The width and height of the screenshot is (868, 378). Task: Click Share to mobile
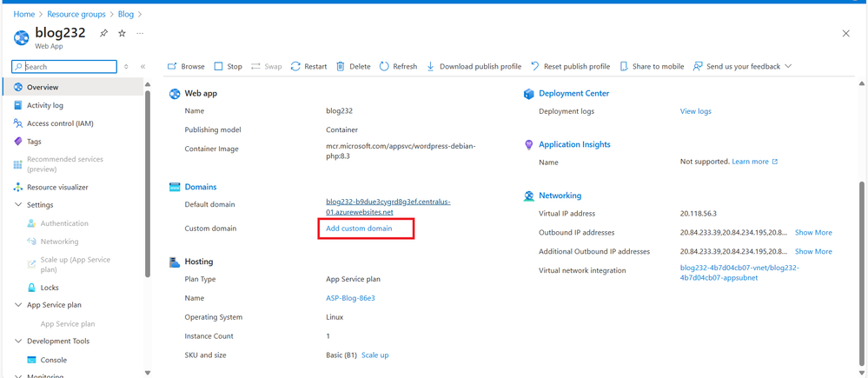pos(652,66)
